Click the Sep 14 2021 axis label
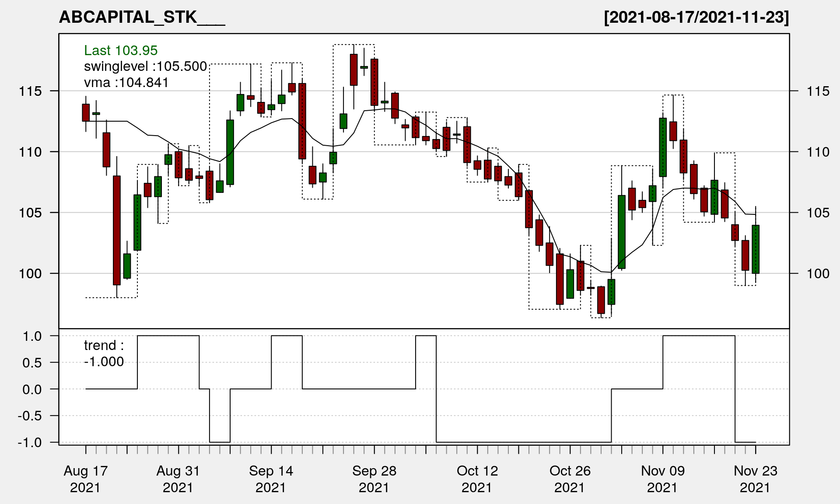Screen dimensions: 840x504 [271, 479]
